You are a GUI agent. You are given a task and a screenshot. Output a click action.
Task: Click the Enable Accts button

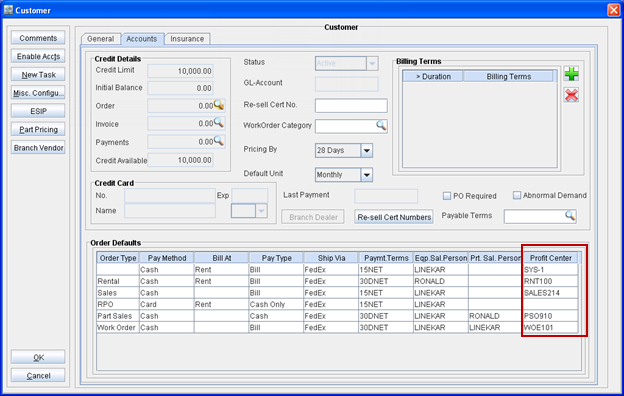[38, 57]
